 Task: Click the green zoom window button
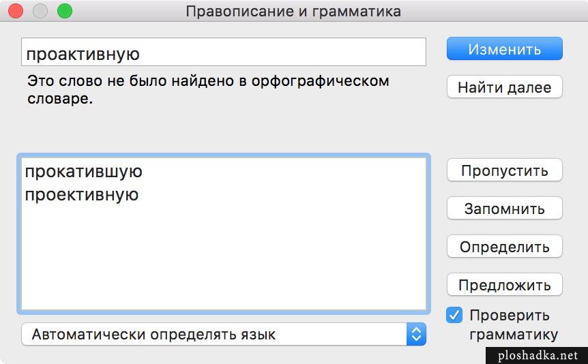[65, 11]
